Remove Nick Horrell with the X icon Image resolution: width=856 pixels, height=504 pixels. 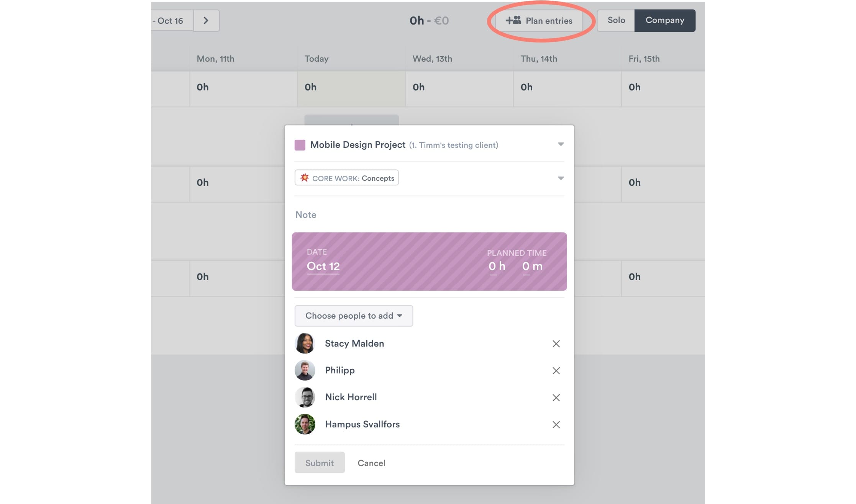(556, 398)
